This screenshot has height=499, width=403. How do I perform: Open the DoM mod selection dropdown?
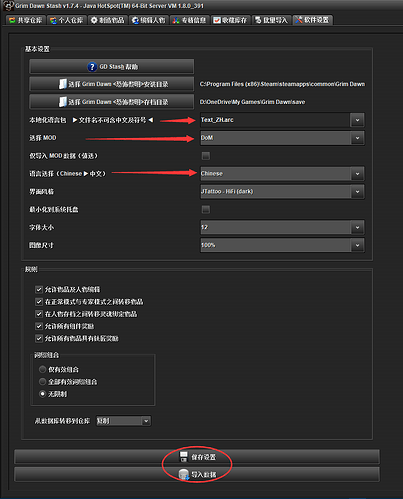(x=357, y=138)
